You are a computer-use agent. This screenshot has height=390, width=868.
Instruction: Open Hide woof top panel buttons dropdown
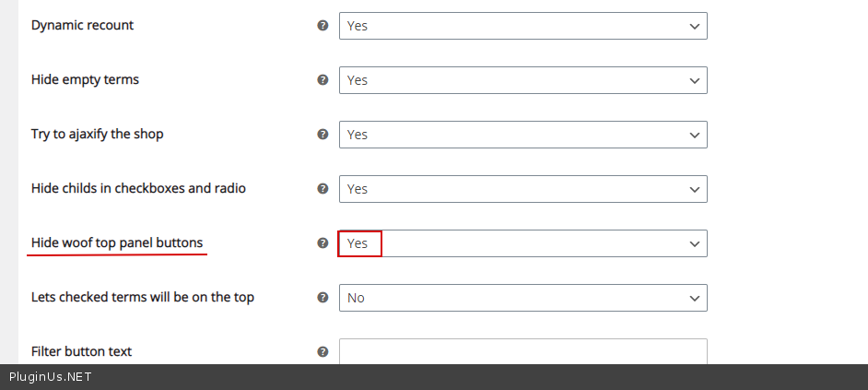(522, 243)
